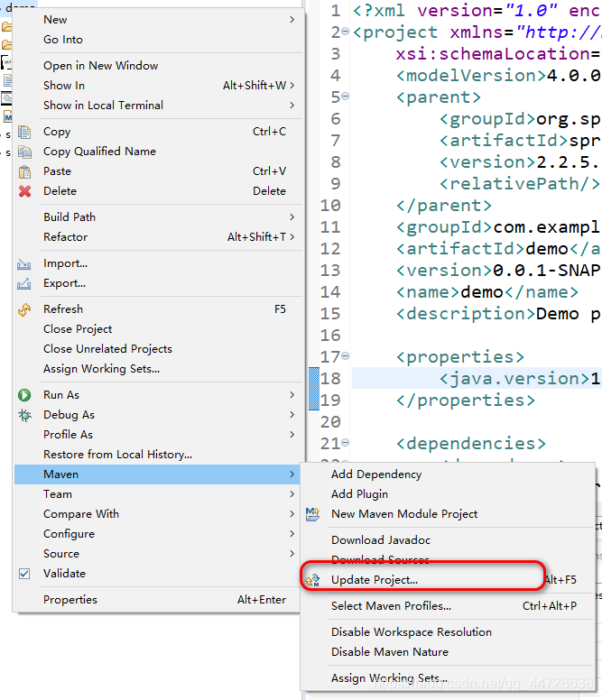Click the Export icon
Viewport: 602px width, 700px height.
point(24,283)
